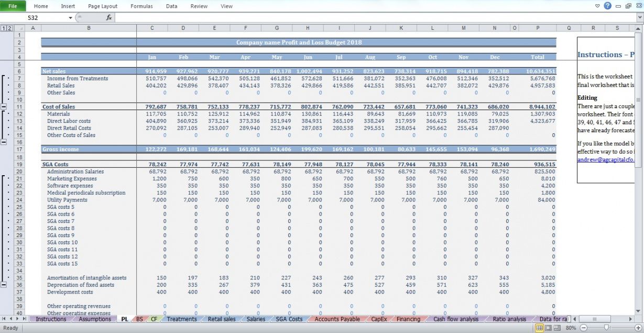
Task: Collapse the outline group at row 36
Action: tap(5, 285)
